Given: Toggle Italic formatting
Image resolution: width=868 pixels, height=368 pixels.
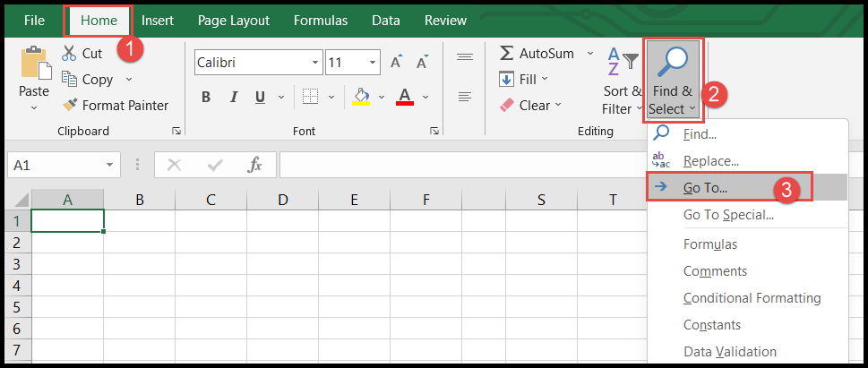Looking at the screenshot, I should [233, 98].
